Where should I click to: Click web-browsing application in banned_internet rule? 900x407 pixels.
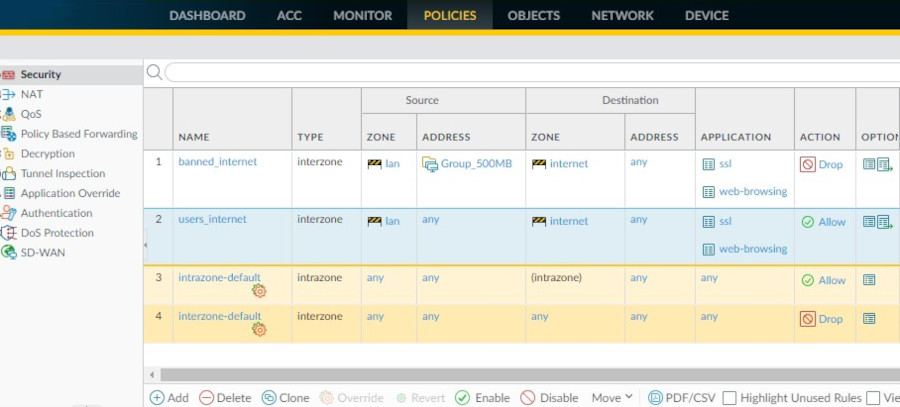[x=753, y=192]
